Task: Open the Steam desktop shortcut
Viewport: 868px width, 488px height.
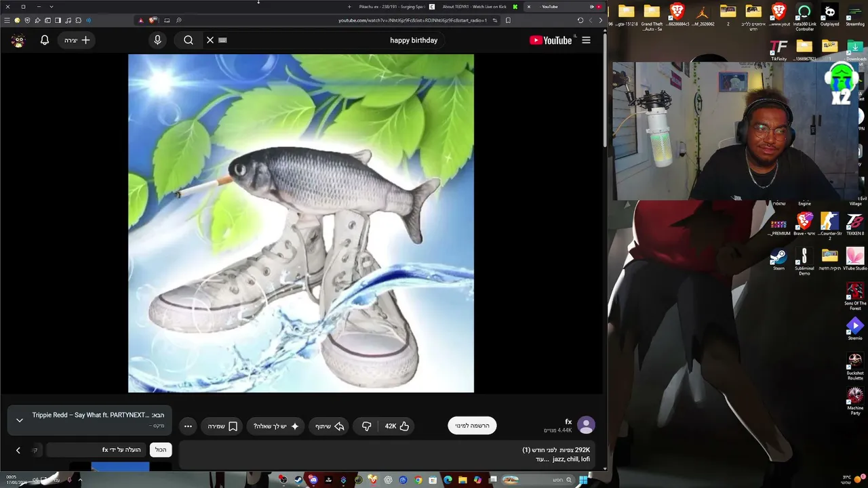Action: [x=778, y=260]
